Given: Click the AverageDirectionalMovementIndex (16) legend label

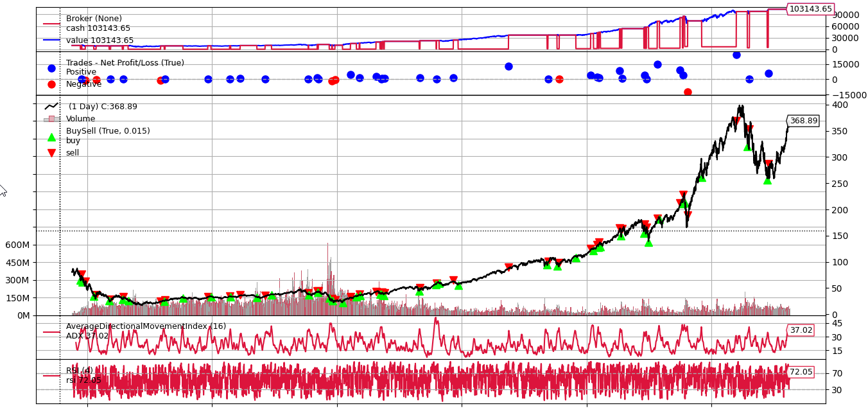Looking at the screenshot, I should tap(146, 326).
